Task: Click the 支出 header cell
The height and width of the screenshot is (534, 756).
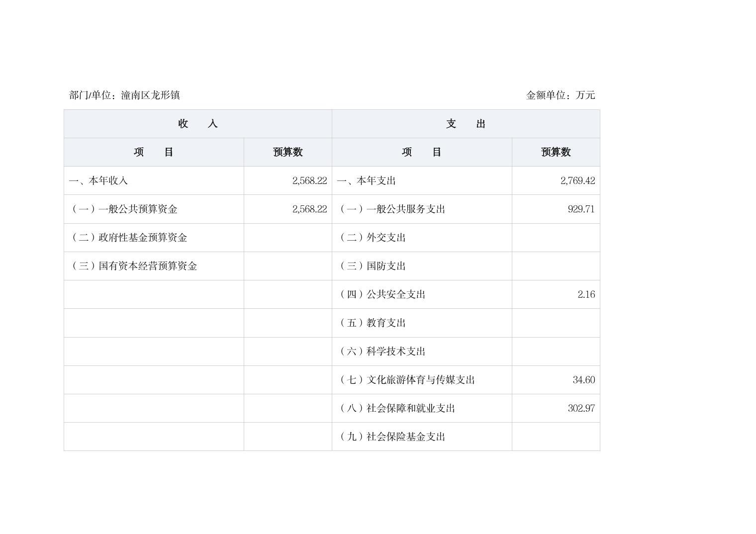Action: tap(466, 124)
